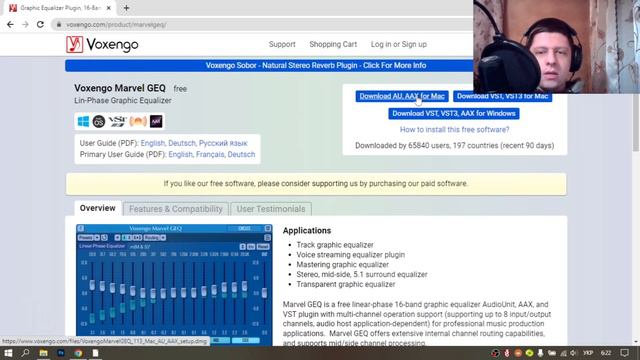Switch to Features & Compatibility tab
Viewport: 640px width, 360px height.
(176, 209)
